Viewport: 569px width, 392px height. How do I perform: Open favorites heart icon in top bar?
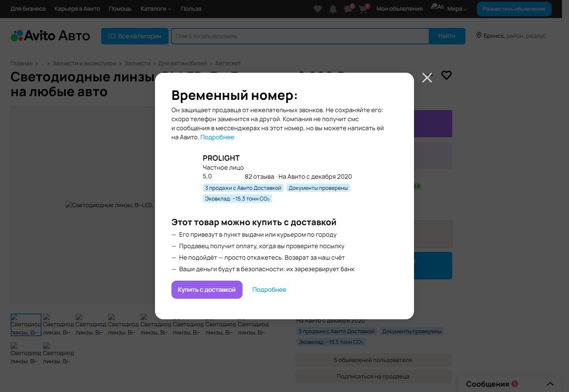[x=318, y=9]
